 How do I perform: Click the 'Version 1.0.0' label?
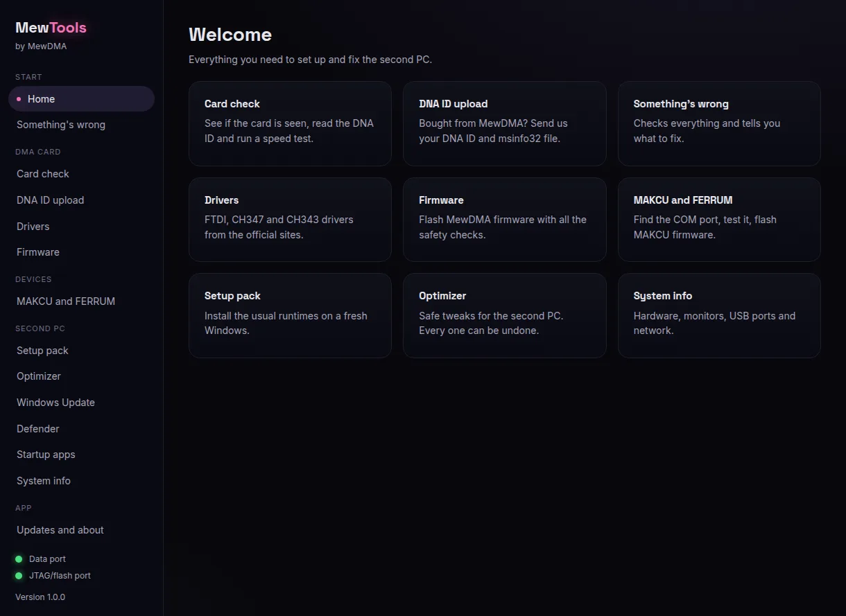[40, 597]
